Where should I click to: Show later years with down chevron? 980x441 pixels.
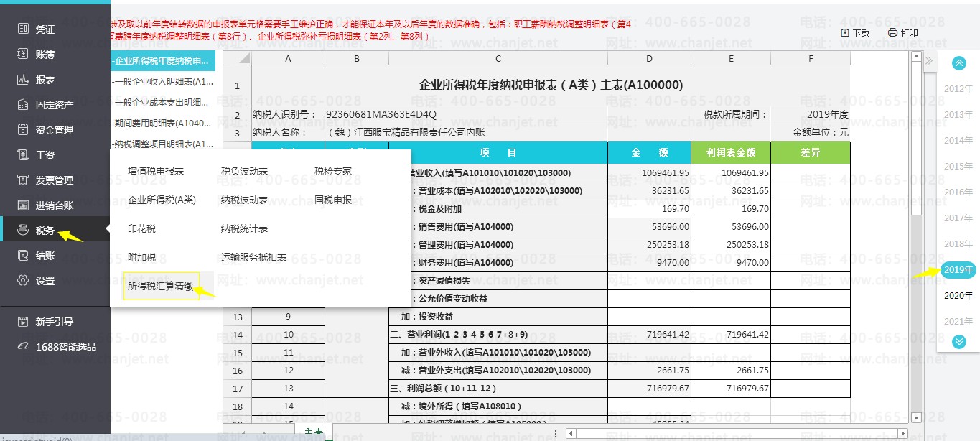point(958,341)
